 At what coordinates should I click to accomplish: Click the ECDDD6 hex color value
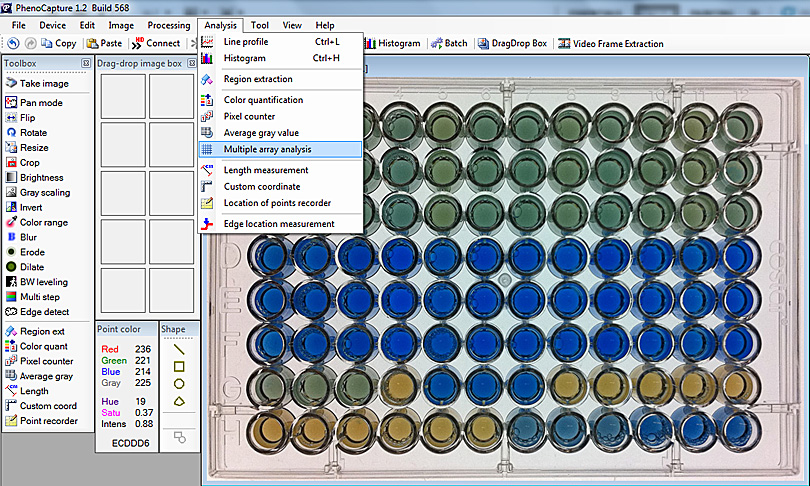point(131,442)
